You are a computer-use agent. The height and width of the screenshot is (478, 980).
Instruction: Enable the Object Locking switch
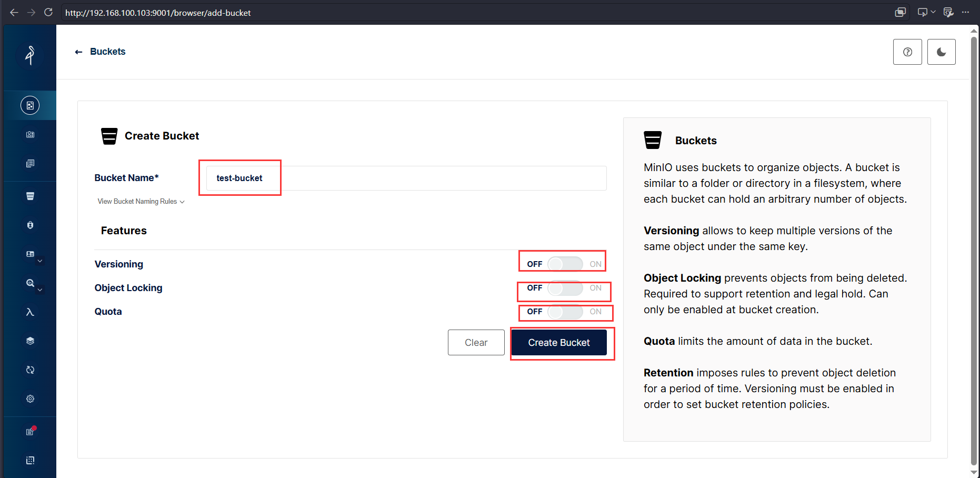pyautogui.click(x=565, y=288)
